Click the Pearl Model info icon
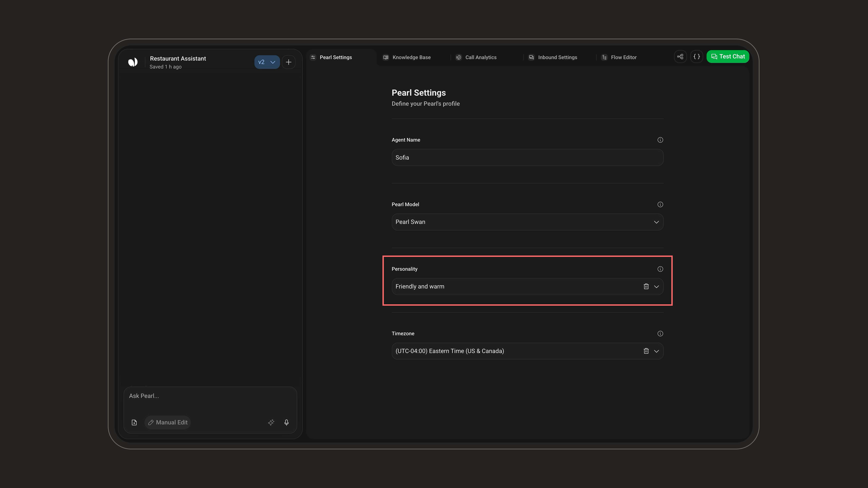 (x=660, y=204)
